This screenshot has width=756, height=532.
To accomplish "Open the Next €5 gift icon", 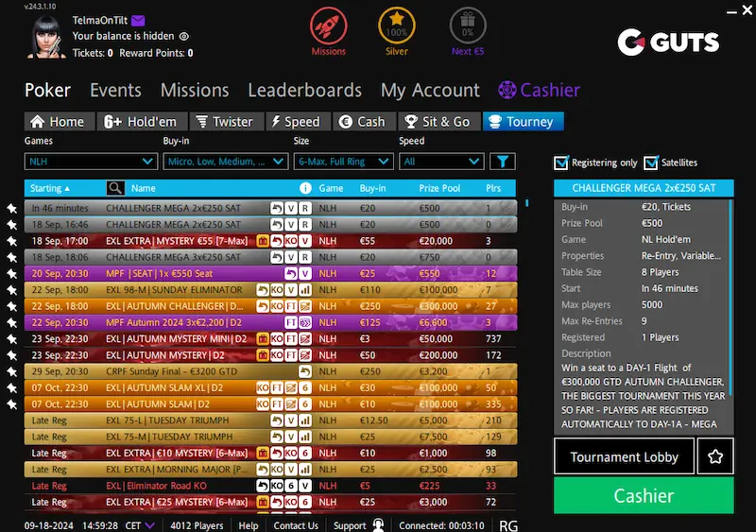I will tap(468, 26).
